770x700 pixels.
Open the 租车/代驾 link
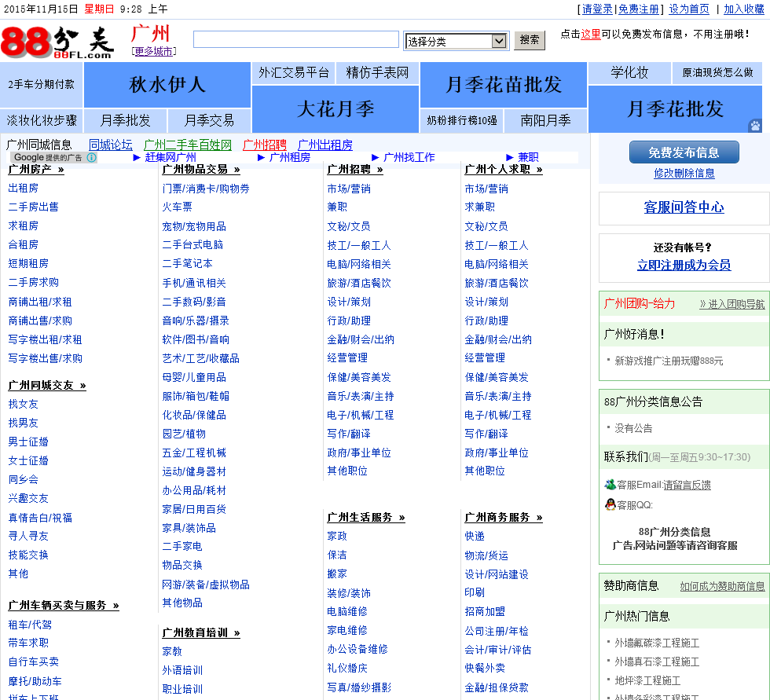tap(30, 625)
